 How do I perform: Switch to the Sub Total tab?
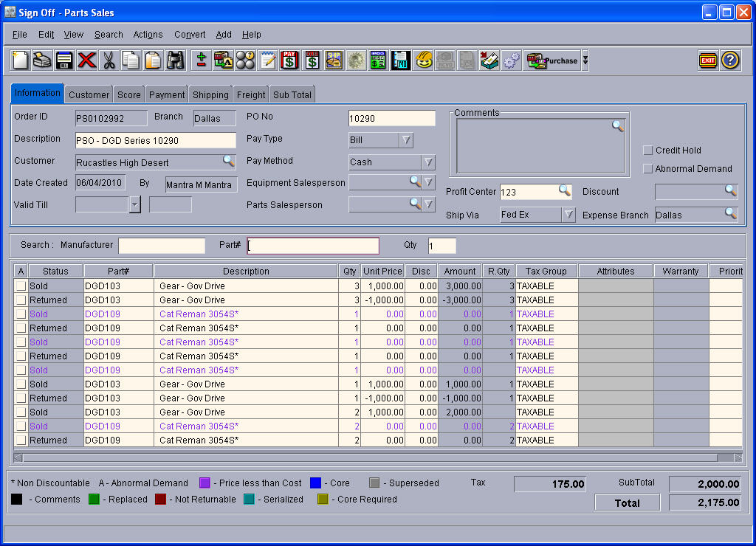tap(292, 95)
